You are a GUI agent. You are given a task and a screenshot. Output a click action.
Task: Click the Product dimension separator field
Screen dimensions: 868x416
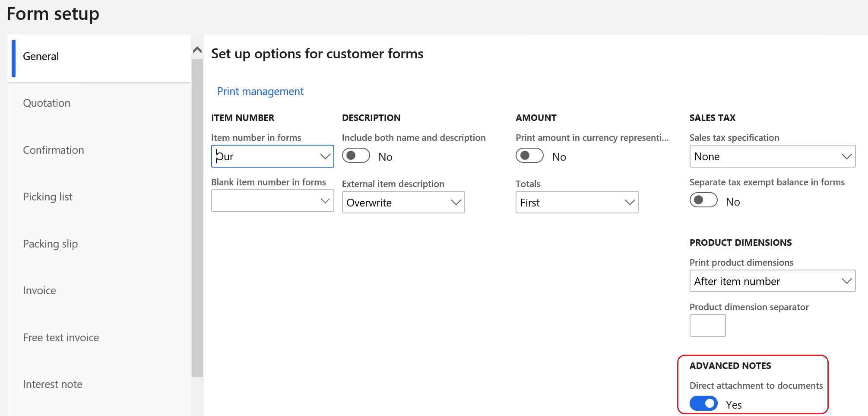coord(707,326)
